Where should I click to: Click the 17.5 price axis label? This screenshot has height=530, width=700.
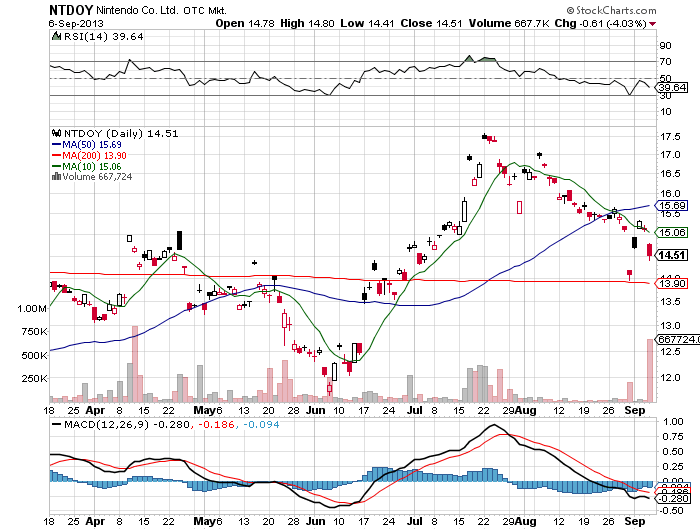(x=670, y=137)
